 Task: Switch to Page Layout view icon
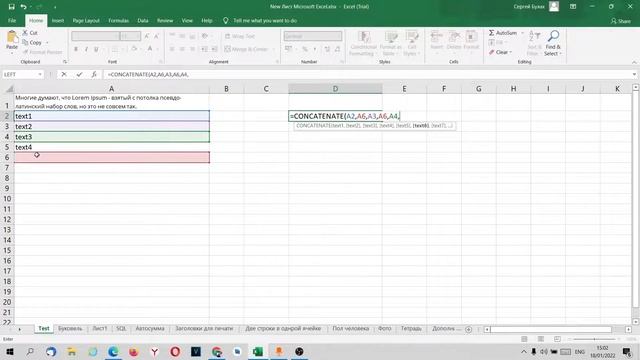click(541, 339)
